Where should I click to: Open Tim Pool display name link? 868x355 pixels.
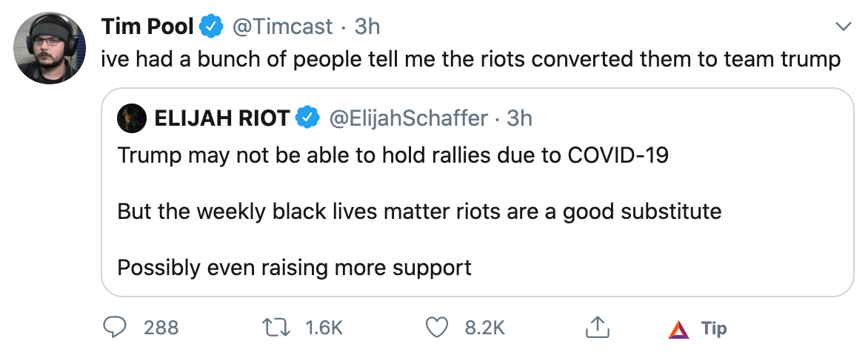click(x=147, y=27)
